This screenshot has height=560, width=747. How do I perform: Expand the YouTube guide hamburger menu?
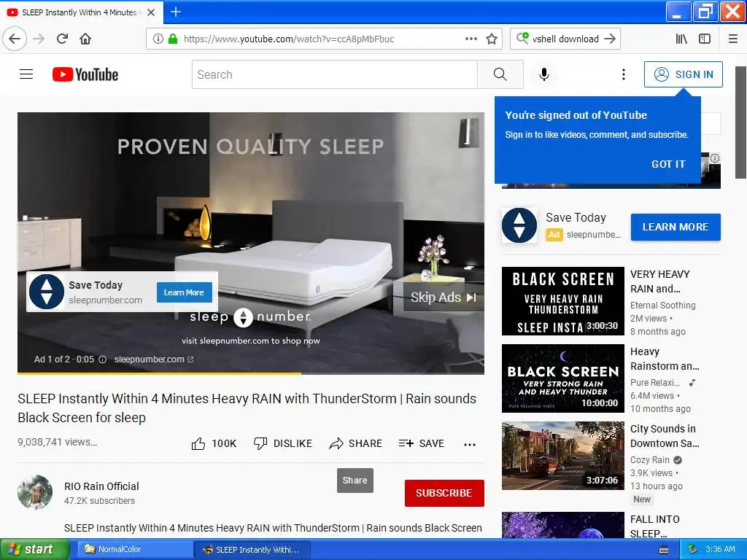pos(26,74)
